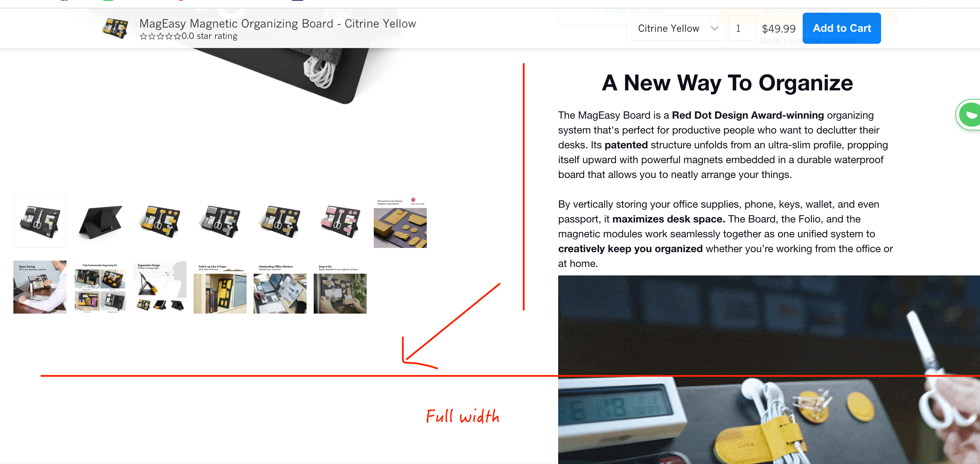Select the folded black board thumbnail
The width and height of the screenshot is (980, 464).
pos(100,221)
